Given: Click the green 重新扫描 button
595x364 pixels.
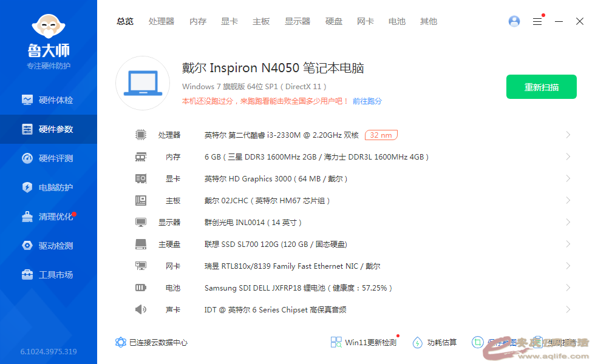Looking at the screenshot, I should (541, 87).
